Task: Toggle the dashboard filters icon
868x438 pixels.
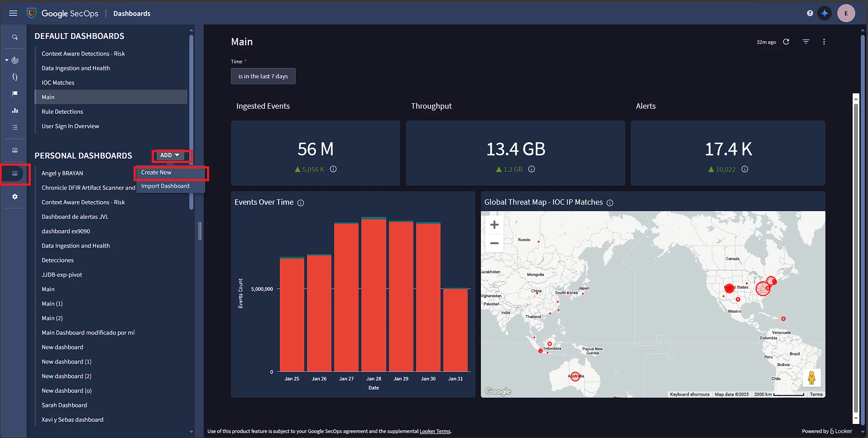Action: click(806, 42)
